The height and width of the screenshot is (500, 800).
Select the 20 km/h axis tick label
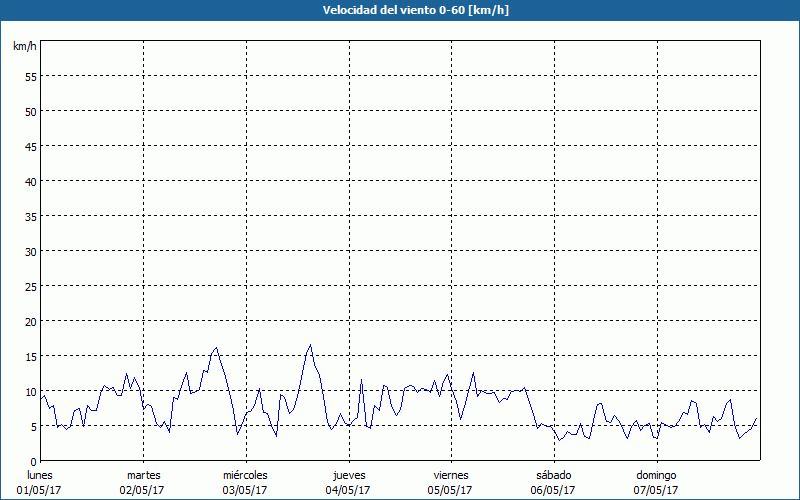pyautogui.click(x=30, y=321)
